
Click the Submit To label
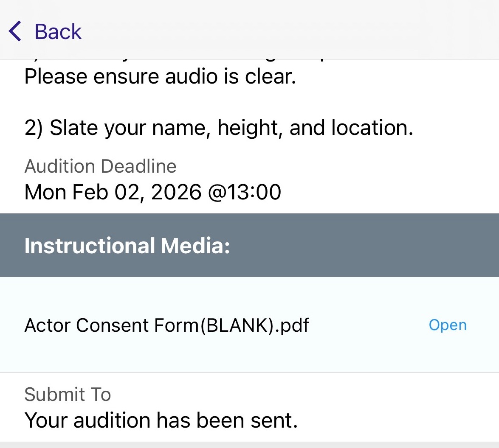68,395
